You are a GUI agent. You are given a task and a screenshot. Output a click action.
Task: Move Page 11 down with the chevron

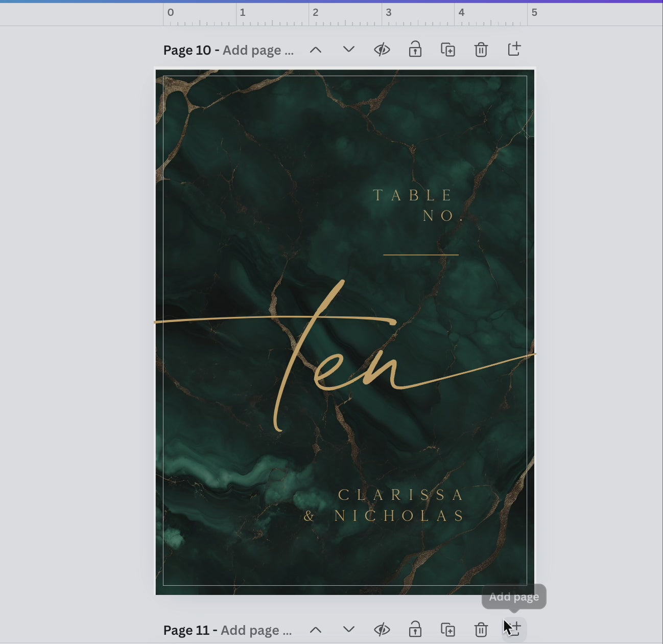(x=349, y=630)
